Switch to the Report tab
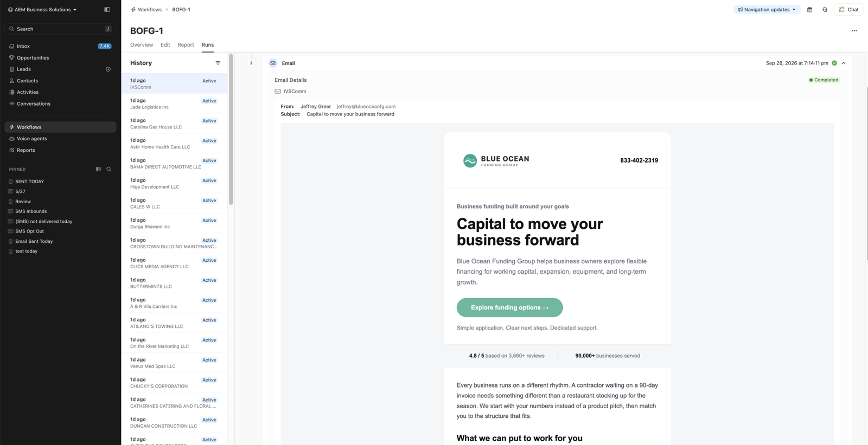This screenshot has width=868, height=445. click(x=186, y=45)
